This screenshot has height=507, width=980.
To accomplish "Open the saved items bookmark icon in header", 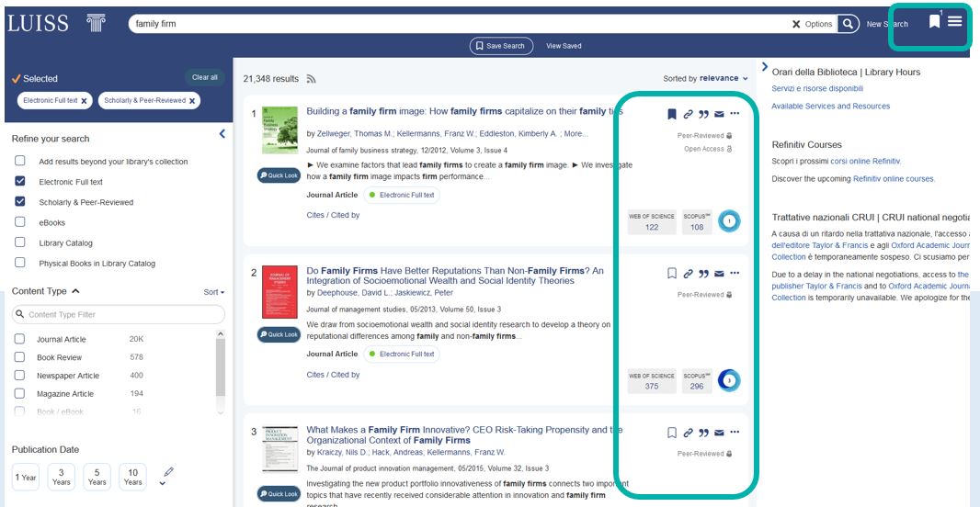I will click(934, 21).
